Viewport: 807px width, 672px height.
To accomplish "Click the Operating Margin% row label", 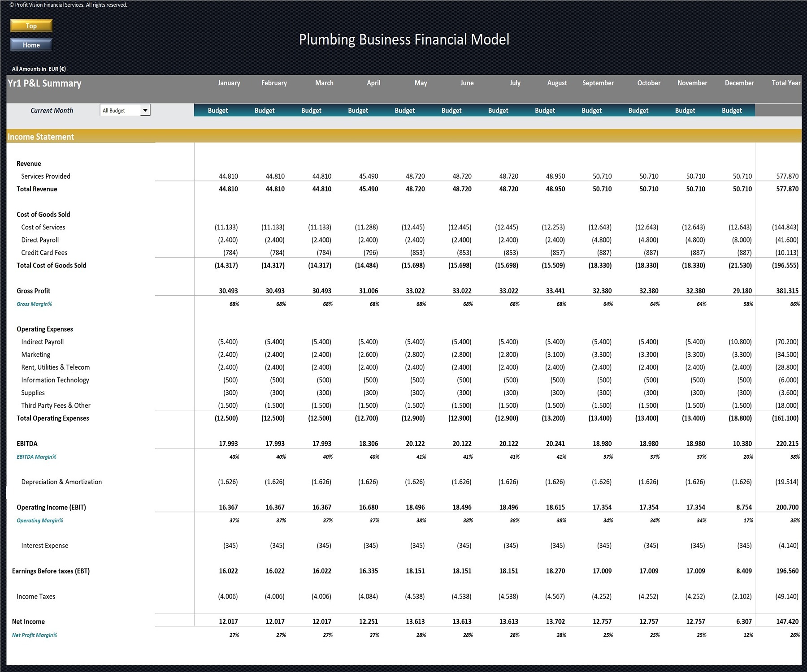I will point(40,520).
